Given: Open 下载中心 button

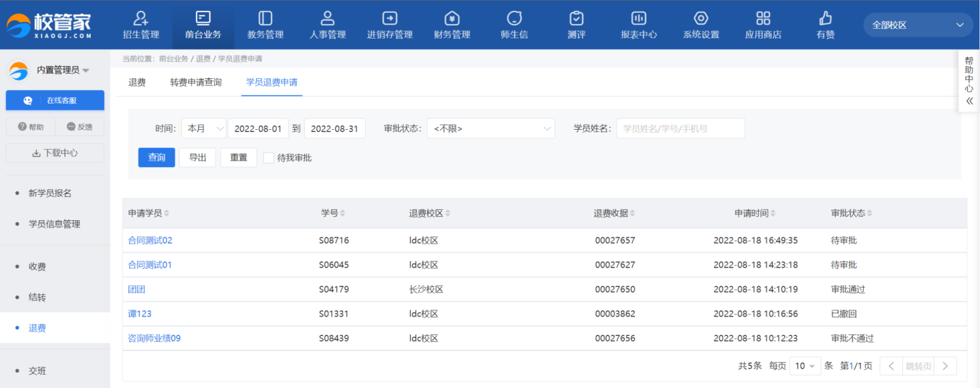Looking at the screenshot, I should 55,153.
